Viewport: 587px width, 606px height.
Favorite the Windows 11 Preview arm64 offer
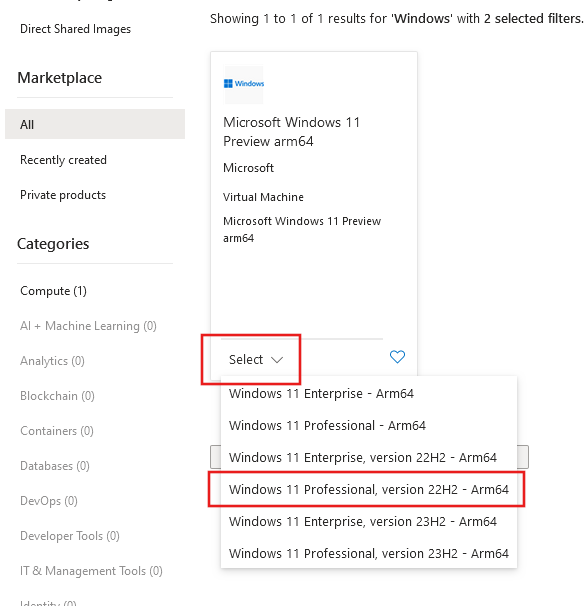397,357
